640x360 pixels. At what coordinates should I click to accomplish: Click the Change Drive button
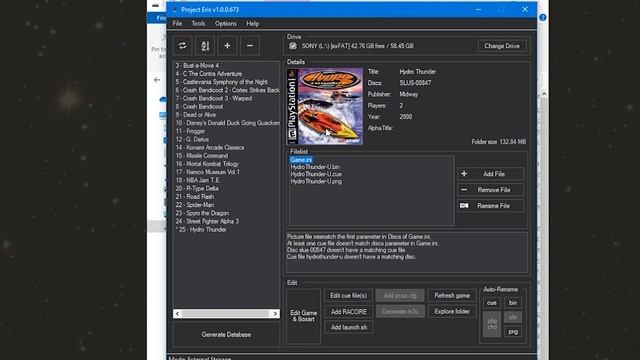pos(502,46)
